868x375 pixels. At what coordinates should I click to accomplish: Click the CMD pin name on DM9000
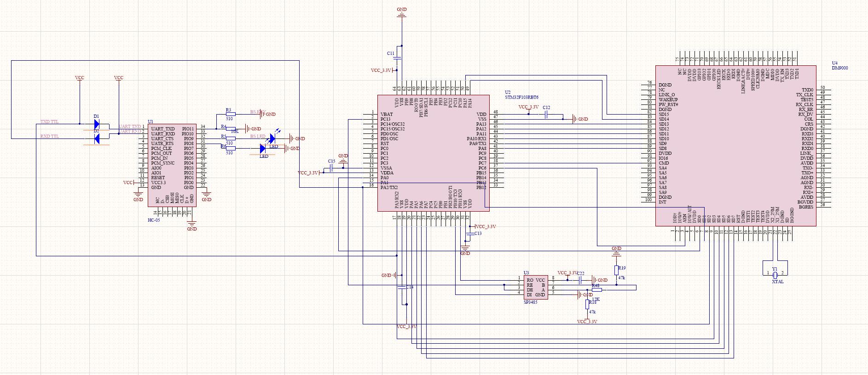tap(664, 163)
